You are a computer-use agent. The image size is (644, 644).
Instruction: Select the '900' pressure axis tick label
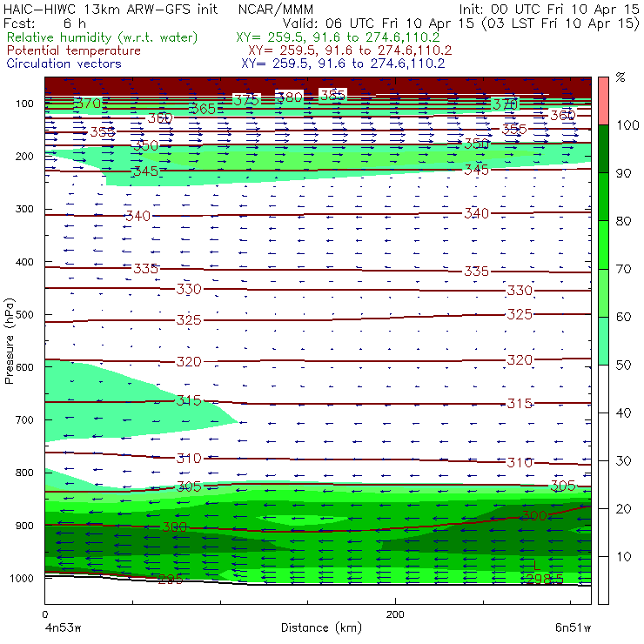click(x=24, y=526)
